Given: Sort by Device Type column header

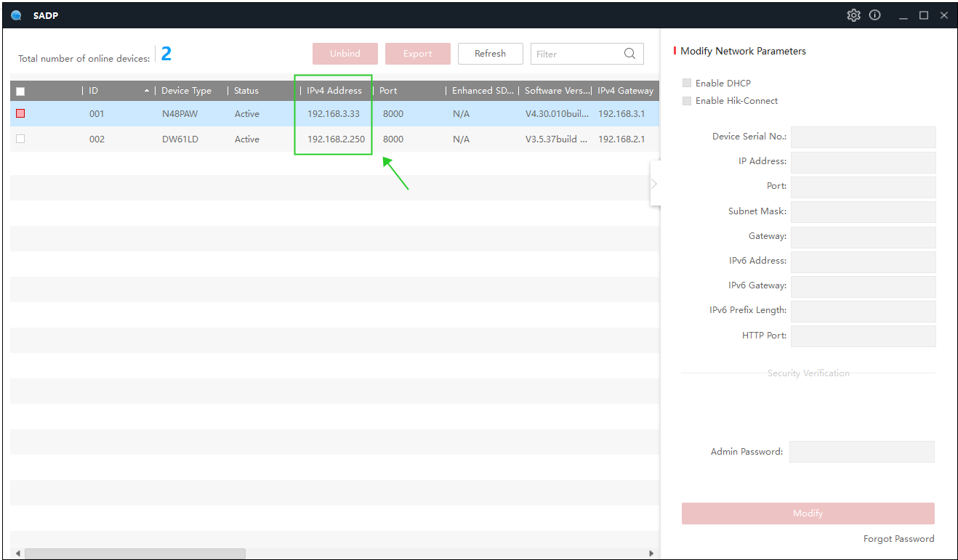Looking at the screenshot, I should (186, 91).
